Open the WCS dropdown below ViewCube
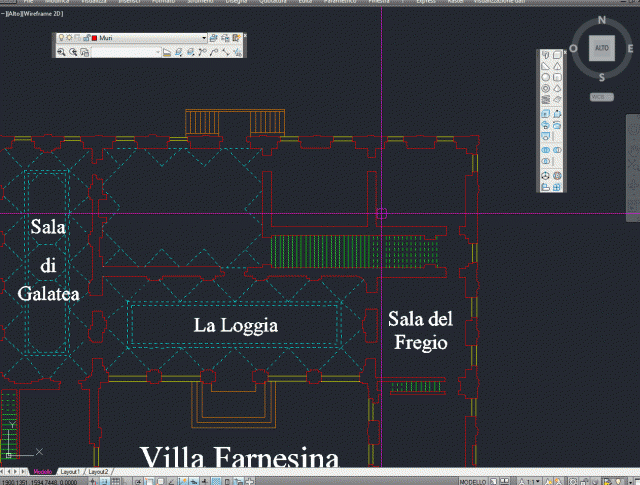Image resolution: width=640 pixels, height=485 pixels. tap(602, 97)
